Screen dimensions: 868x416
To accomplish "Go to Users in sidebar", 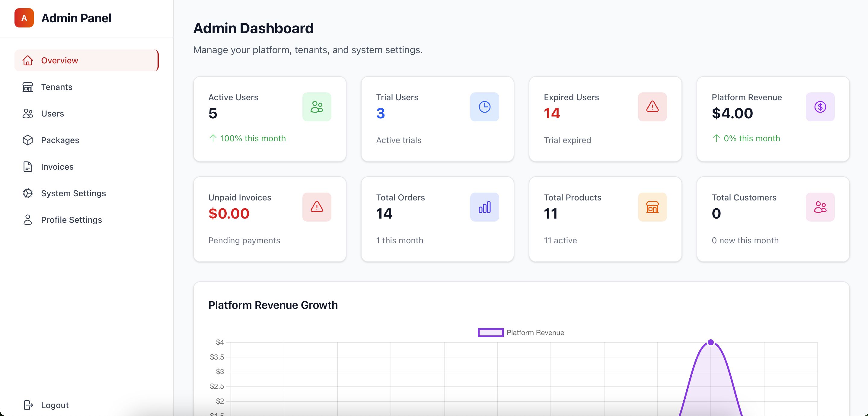I will pyautogui.click(x=52, y=114).
